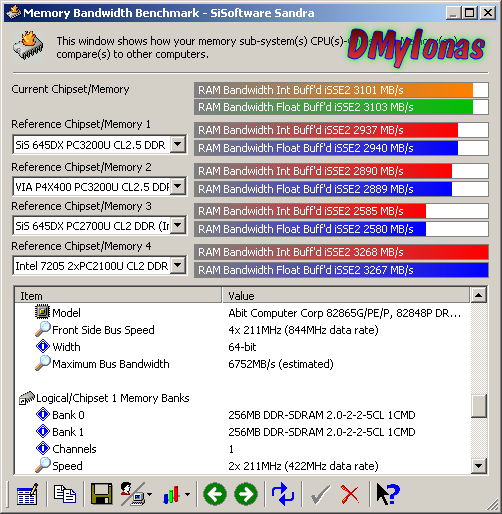Refresh the benchmark with the blue arrows

coord(283,494)
